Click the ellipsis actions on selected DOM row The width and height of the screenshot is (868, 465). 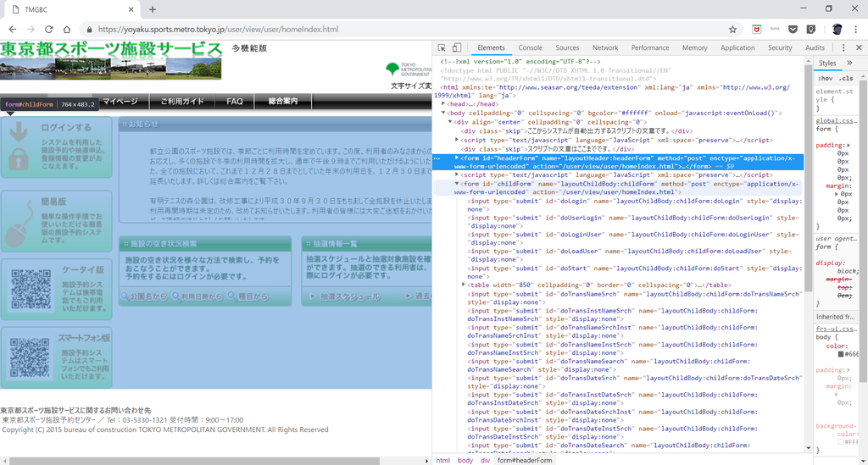pyautogui.click(x=437, y=158)
